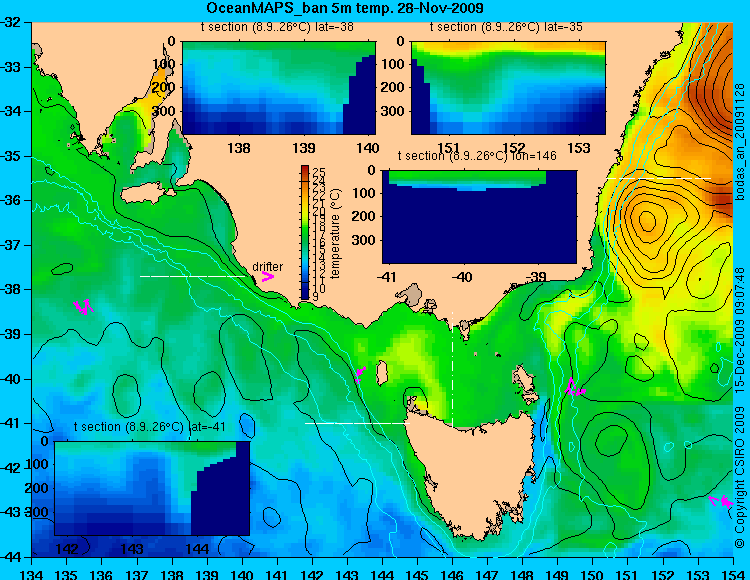Viewport: 750px width, 580px height.
Task: Click King Island in western Bass Strait
Action: coord(382,373)
